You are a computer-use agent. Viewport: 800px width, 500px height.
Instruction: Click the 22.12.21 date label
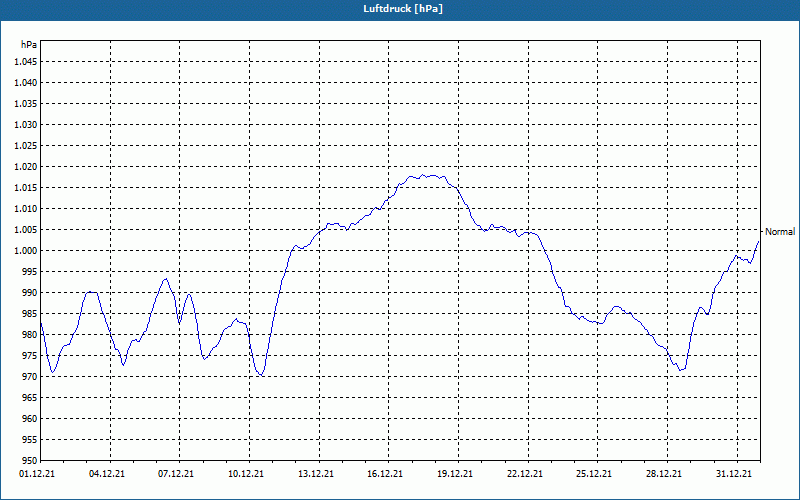524,474
